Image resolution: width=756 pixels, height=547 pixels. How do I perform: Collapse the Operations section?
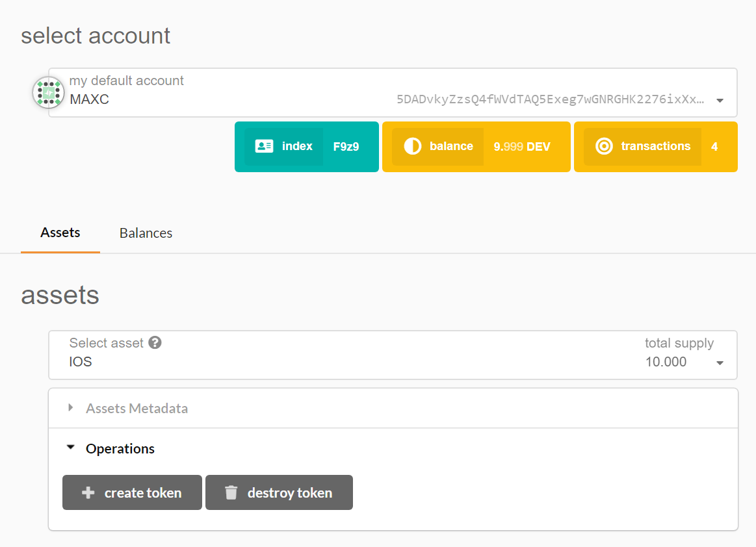tap(120, 449)
